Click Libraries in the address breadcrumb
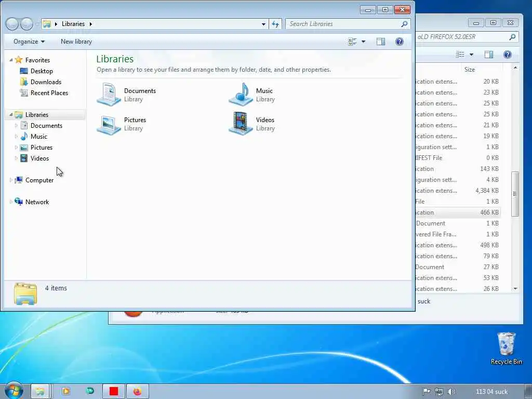 (73, 24)
